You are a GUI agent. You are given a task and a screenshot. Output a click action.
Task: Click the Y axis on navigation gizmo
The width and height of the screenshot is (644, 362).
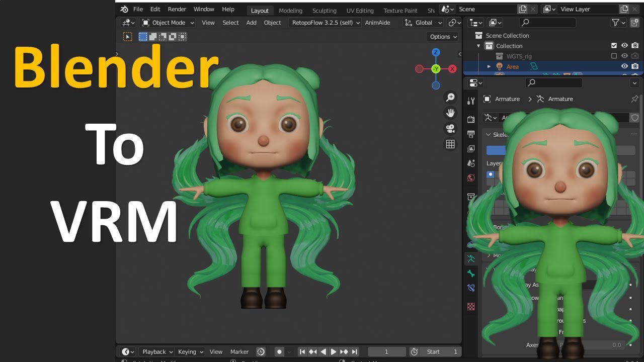coord(436,69)
